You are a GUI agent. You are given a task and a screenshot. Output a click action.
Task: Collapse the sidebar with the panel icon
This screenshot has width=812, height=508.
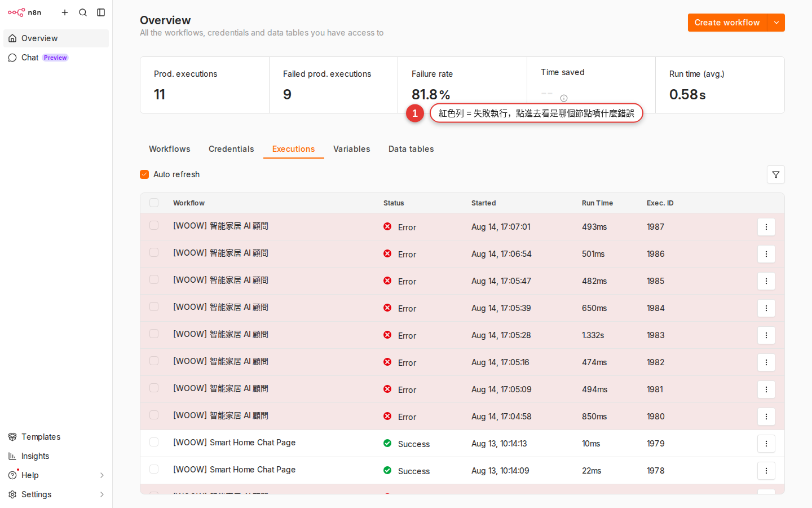[101, 12]
